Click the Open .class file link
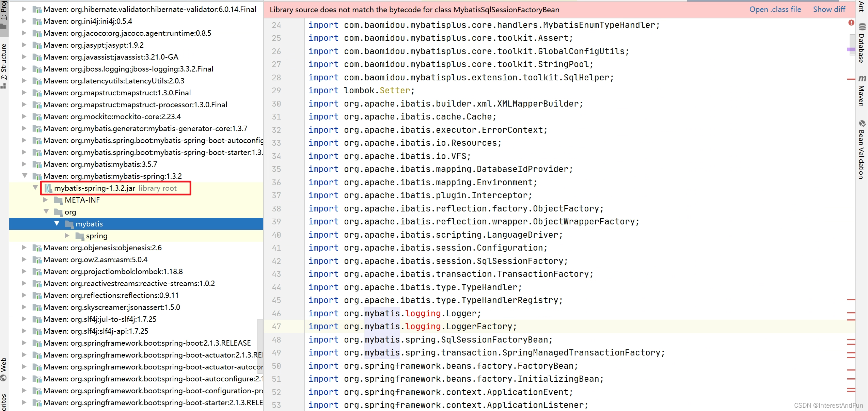The width and height of the screenshot is (868, 411). (775, 10)
